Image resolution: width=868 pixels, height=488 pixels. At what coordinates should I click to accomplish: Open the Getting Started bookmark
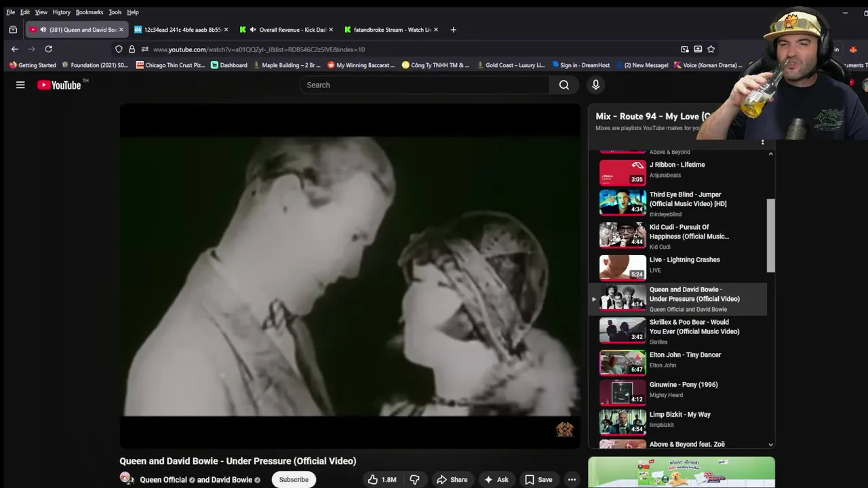pos(33,65)
